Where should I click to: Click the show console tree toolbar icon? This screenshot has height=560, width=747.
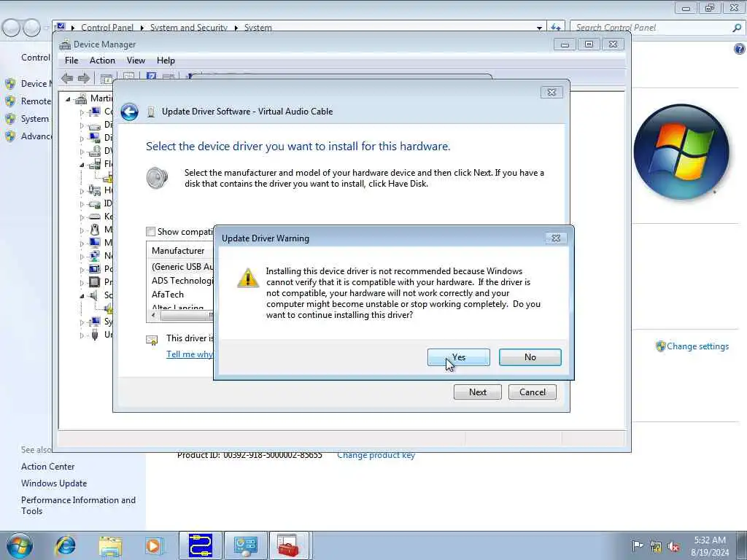pyautogui.click(x=107, y=79)
